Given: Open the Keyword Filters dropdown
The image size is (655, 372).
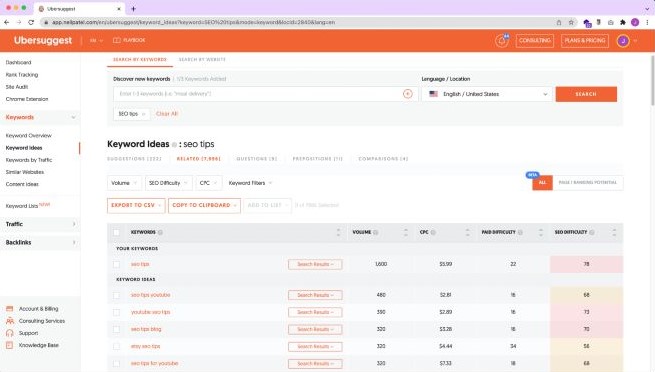Looking at the screenshot, I should click(250, 183).
